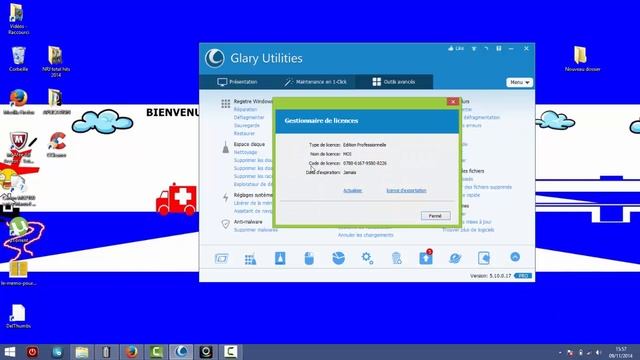Click the Restaurer link under Registre Windows
This screenshot has width=640, height=360.
coord(244,133)
